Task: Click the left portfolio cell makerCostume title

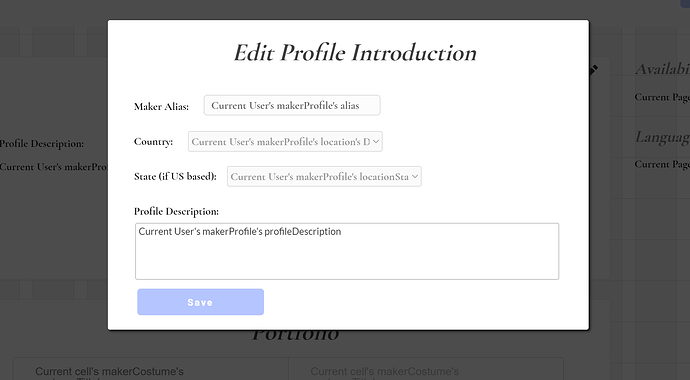Action: [x=109, y=373]
